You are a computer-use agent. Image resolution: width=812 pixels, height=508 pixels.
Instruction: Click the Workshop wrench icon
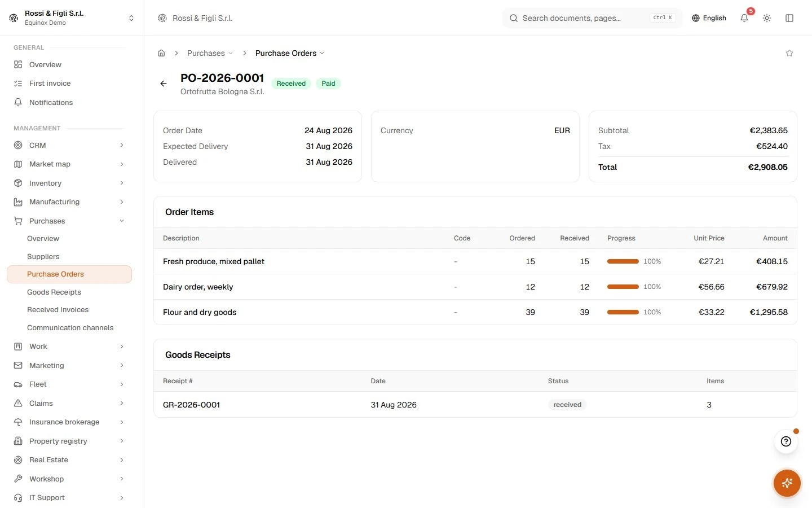pos(18,479)
